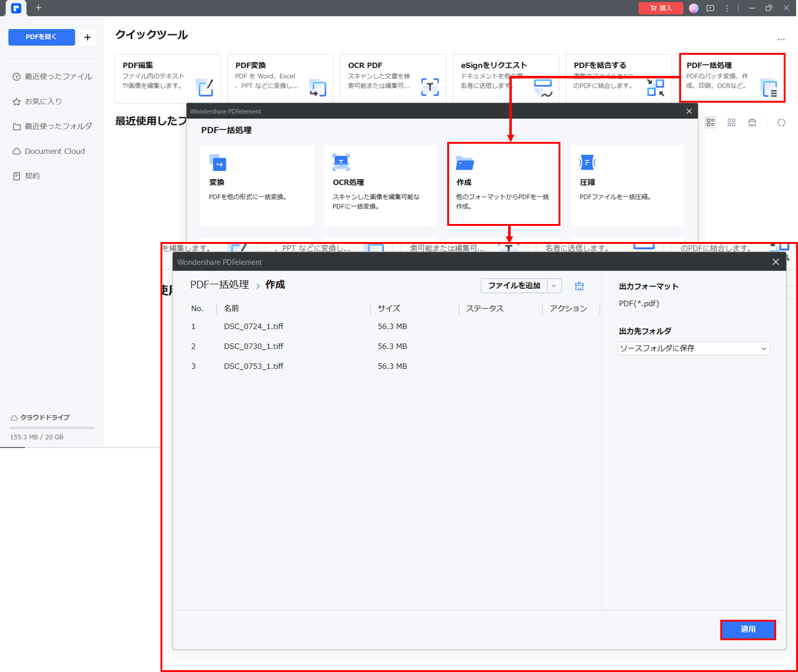798x672 pixels.
Task: Switch to grid view icon
Action: (x=731, y=123)
